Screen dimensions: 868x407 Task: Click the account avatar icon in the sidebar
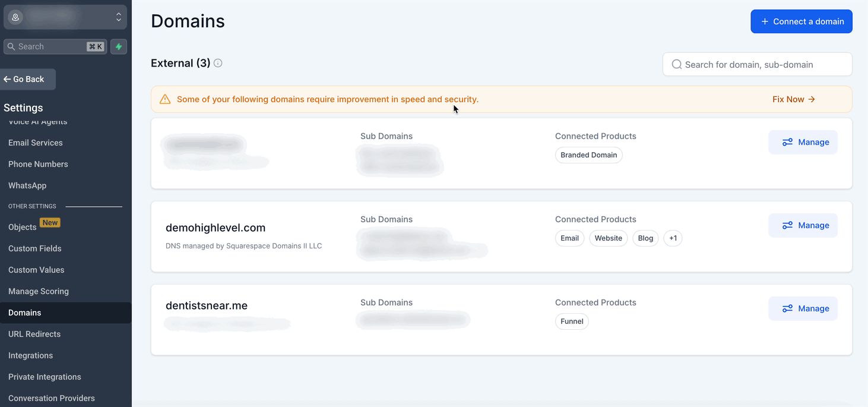pyautogui.click(x=15, y=17)
